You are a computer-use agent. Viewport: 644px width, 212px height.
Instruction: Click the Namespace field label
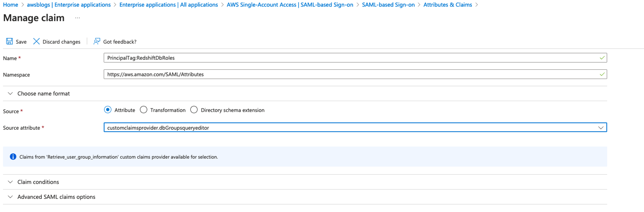click(16, 75)
